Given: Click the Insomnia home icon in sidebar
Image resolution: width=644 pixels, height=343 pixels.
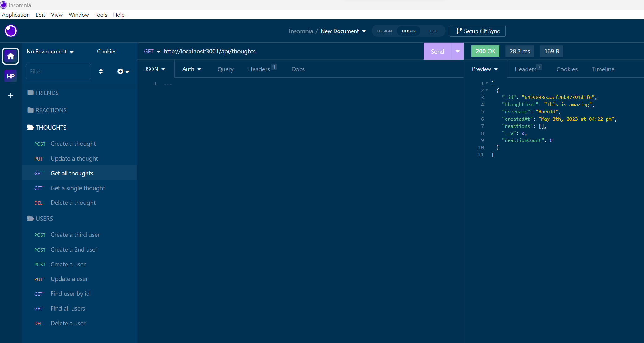Looking at the screenshot, I should coord(10,56).
